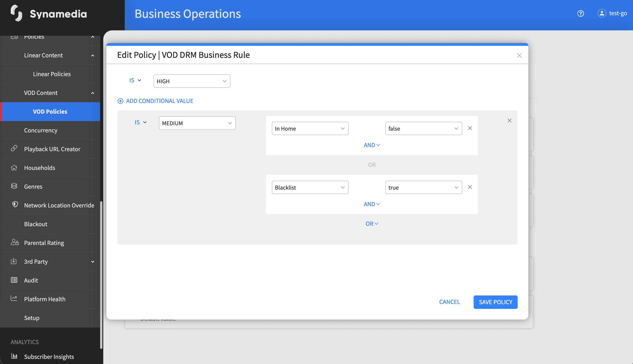Click the 'Edit Policy | VOD DRM Business Rule' title
Viewport: 633px width, 364px height.
183,55
